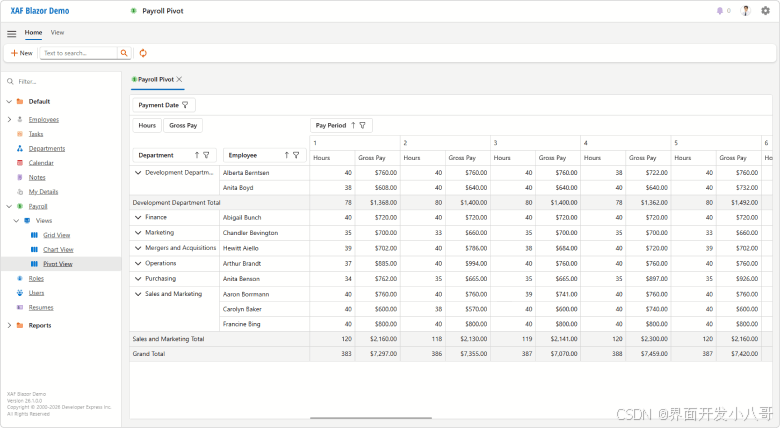
Task: Switch to the View ribbon tab
Action: click(x=57, y=32)
